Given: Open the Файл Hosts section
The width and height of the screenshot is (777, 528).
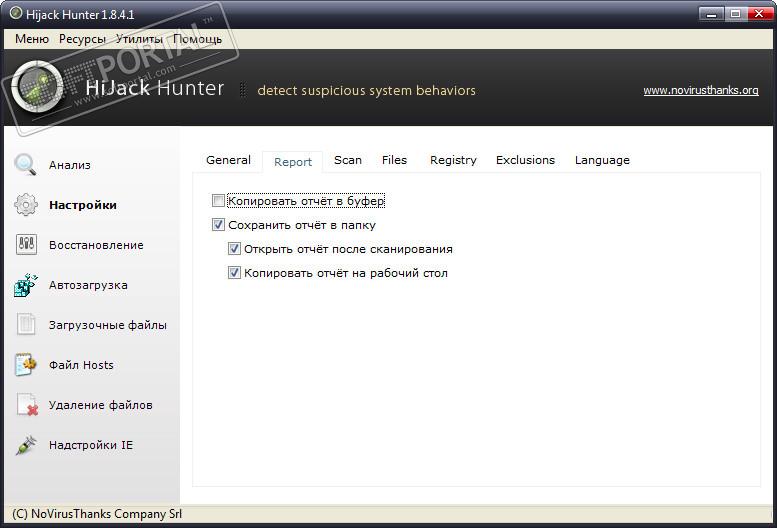Looking at the screenshot, I should pyautogui.click(x=81, y=365).
